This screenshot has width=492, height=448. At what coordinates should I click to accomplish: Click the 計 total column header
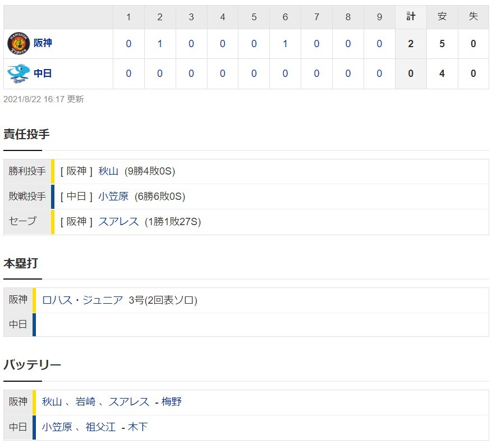[411, 17]
